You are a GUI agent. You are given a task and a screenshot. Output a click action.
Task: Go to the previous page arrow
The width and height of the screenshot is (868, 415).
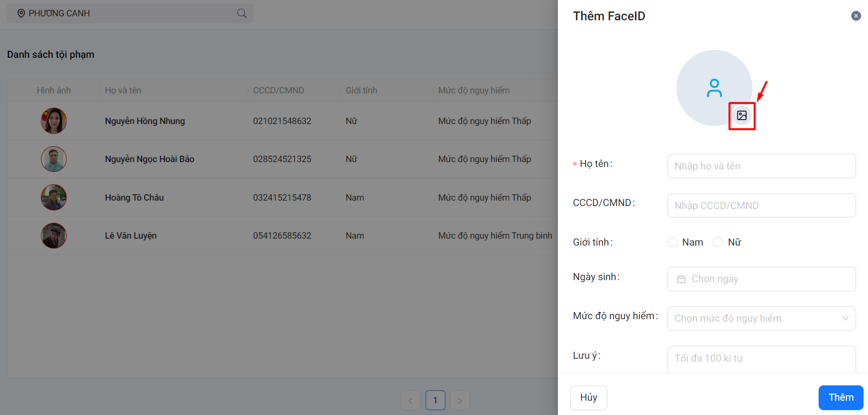click(410, 400)
